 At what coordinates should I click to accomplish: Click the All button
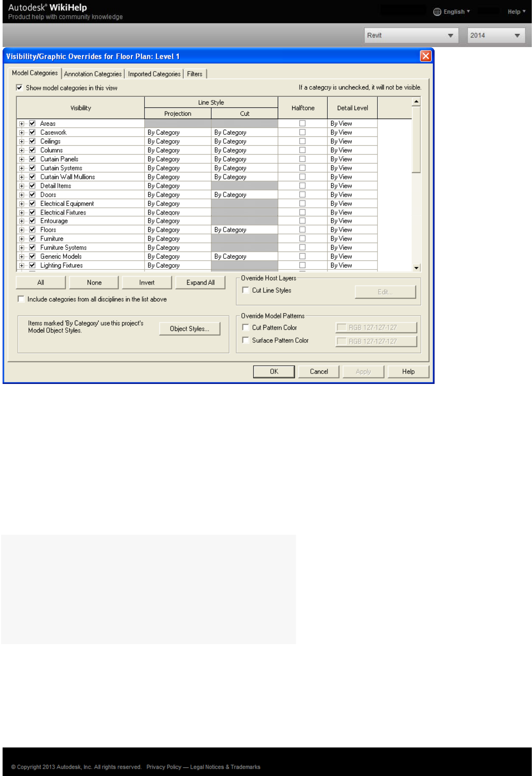pos(41,282)
